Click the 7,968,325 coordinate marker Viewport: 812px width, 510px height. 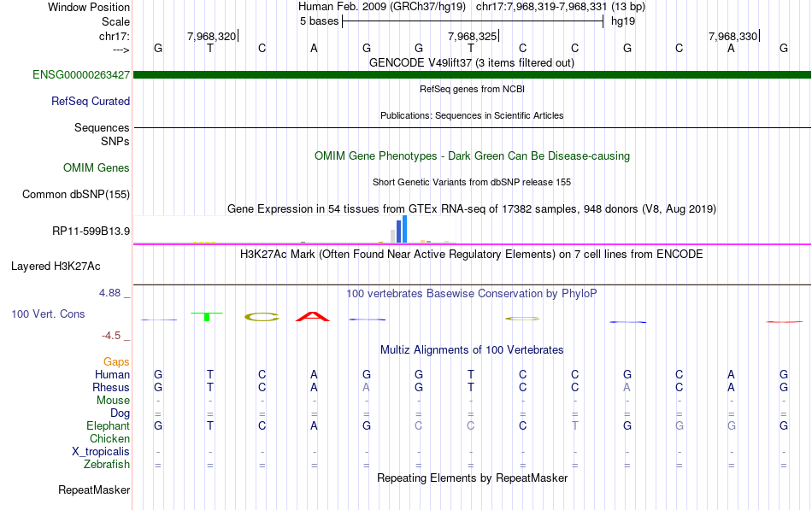pos(473,36)
